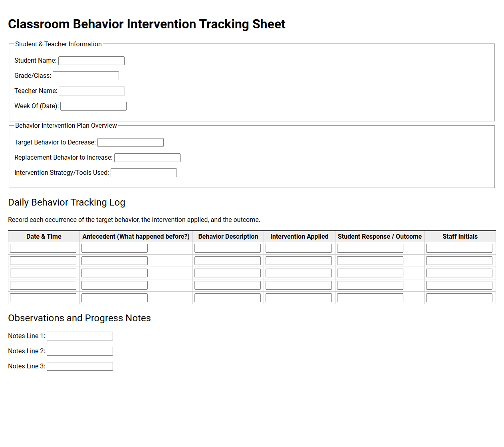Click the 'Intervention Applied' column header
Screen dimensions: 504x447
[300, 237]
